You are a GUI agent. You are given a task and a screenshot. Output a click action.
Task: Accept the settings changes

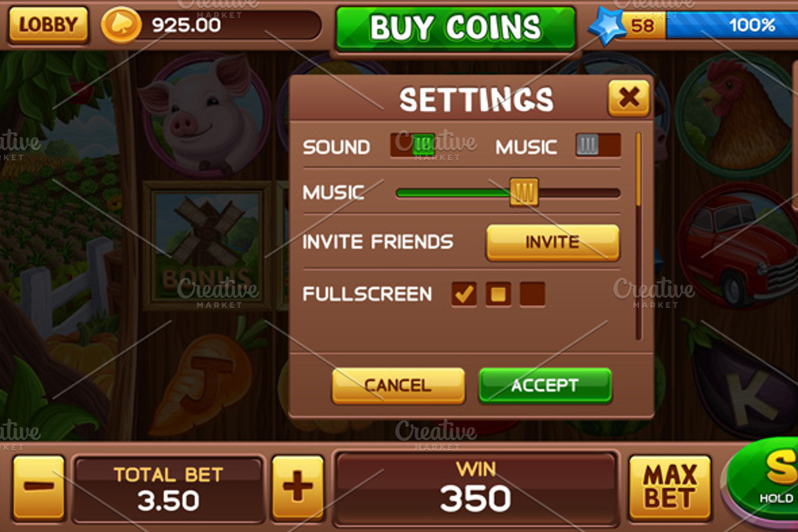pyautogui.click(x=545, y=386)
